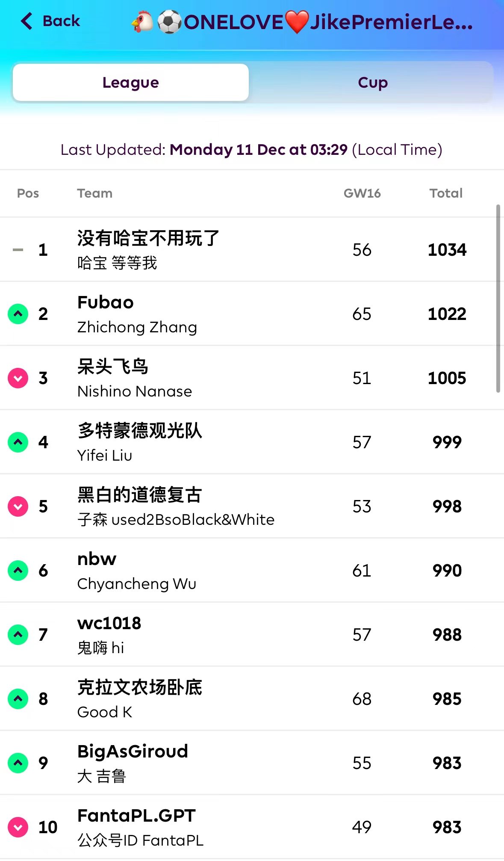Click the standings scrollbar thumb
The width and height of the screenshot is (504, 861).
click(498, 298)
